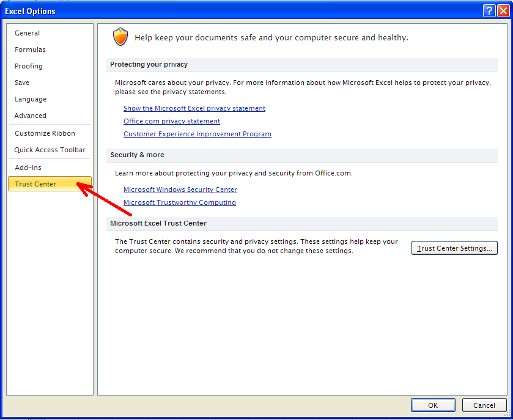Open Advanced options
This screenshot has width=513, height=420.
coord(49,116)
